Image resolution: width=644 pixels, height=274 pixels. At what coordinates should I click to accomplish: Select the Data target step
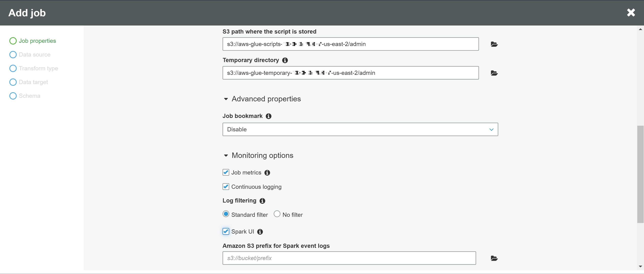pos(33,82)
